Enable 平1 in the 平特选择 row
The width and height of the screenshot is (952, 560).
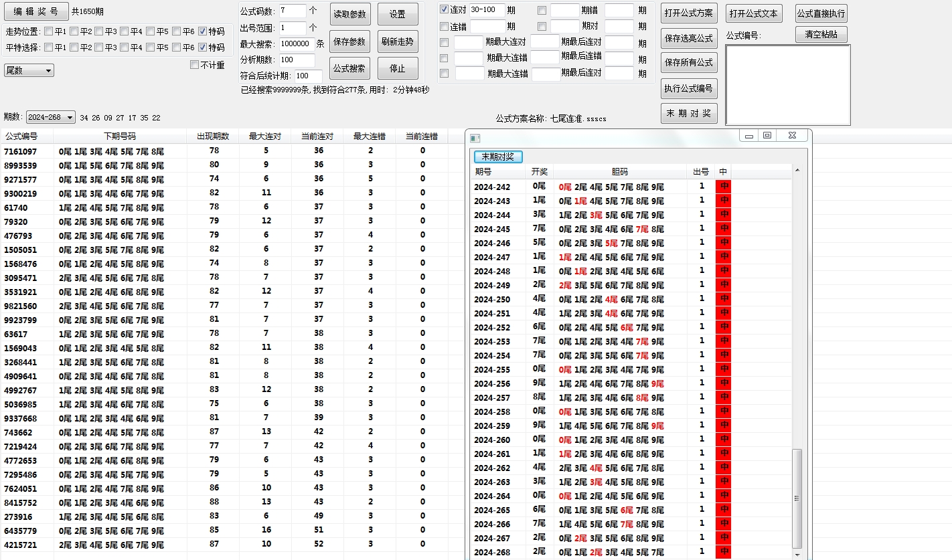pos(48,48)
